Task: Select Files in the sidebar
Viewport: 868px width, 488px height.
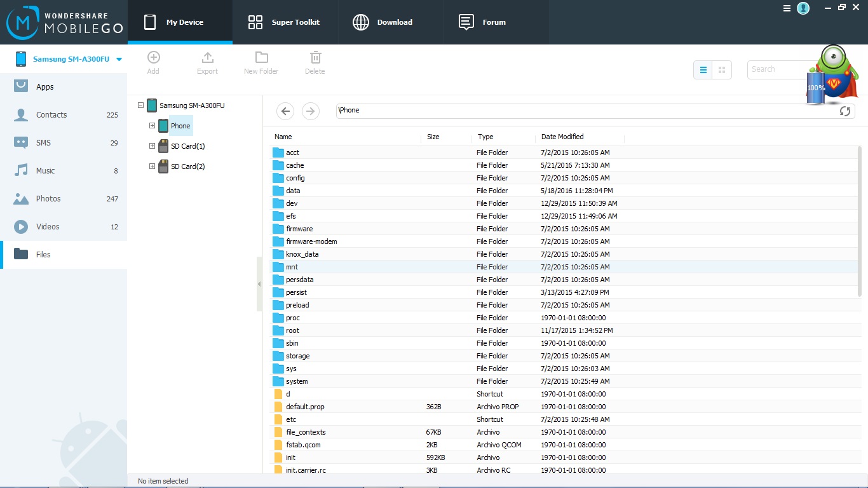Action: coord(64,254)
